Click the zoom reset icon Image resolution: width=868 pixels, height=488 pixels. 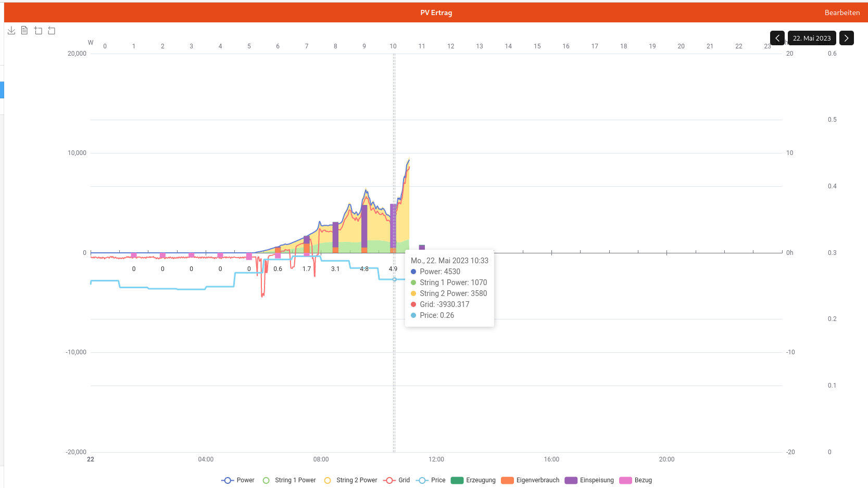(52, 31)
